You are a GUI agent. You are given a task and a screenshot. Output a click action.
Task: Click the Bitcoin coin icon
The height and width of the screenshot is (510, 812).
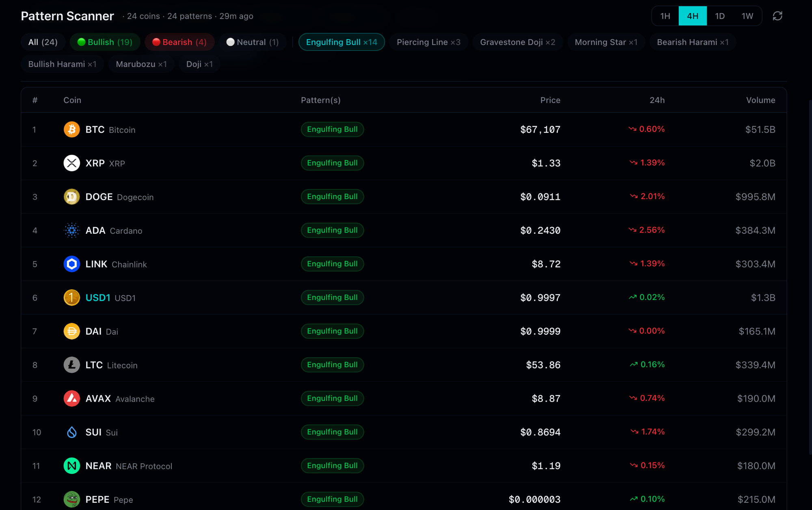[x=72, y=129]
